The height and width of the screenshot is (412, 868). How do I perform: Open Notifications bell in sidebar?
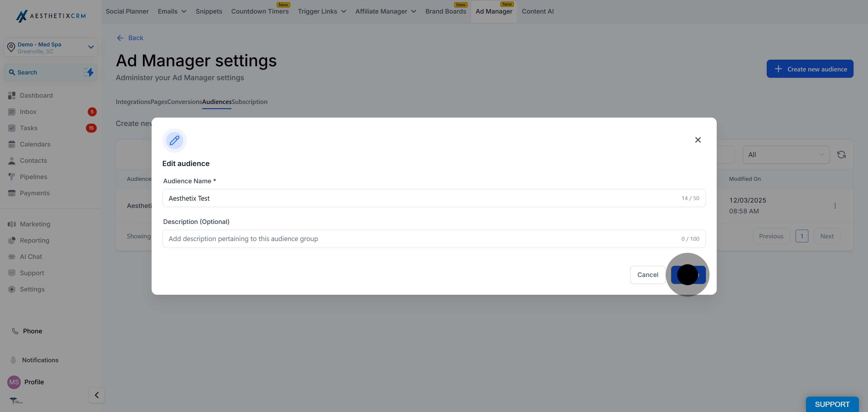14,360
